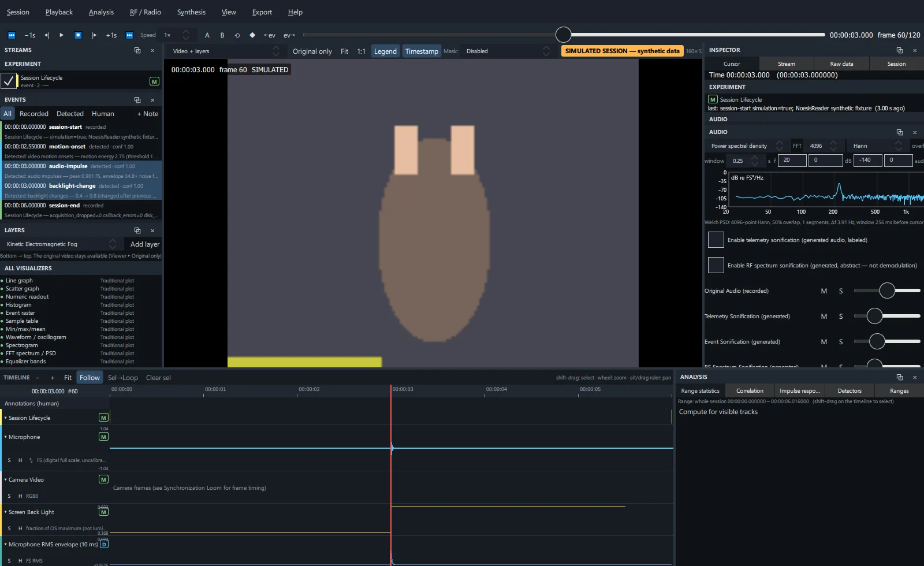Float the Layers panel
924x566 pixels.
137,230
